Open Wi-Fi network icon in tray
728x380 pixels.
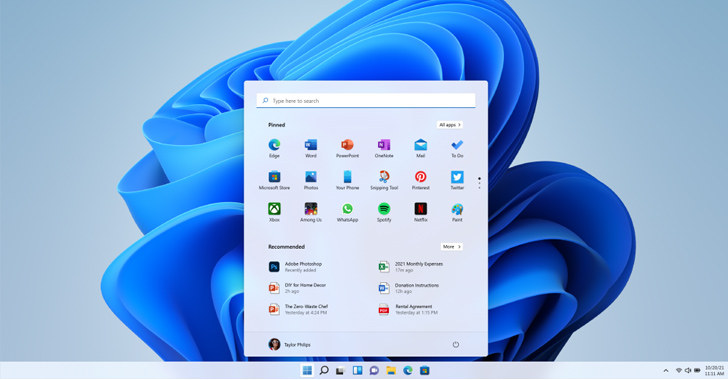(x=679, y=370)
